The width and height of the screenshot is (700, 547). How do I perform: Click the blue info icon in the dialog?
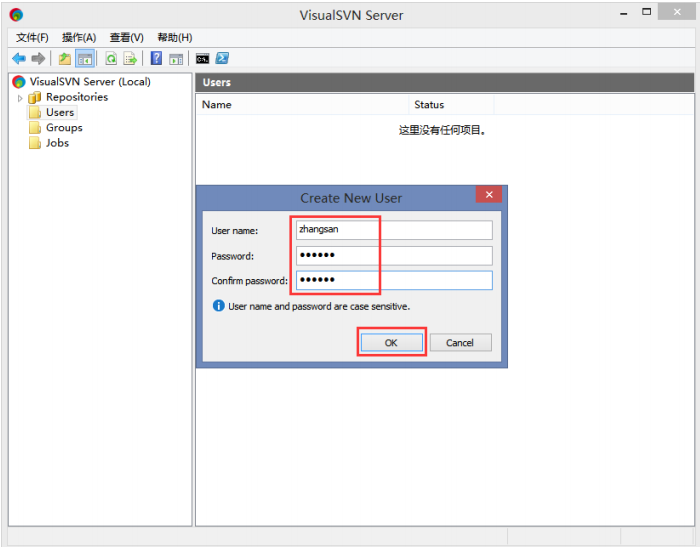point(219,306)
